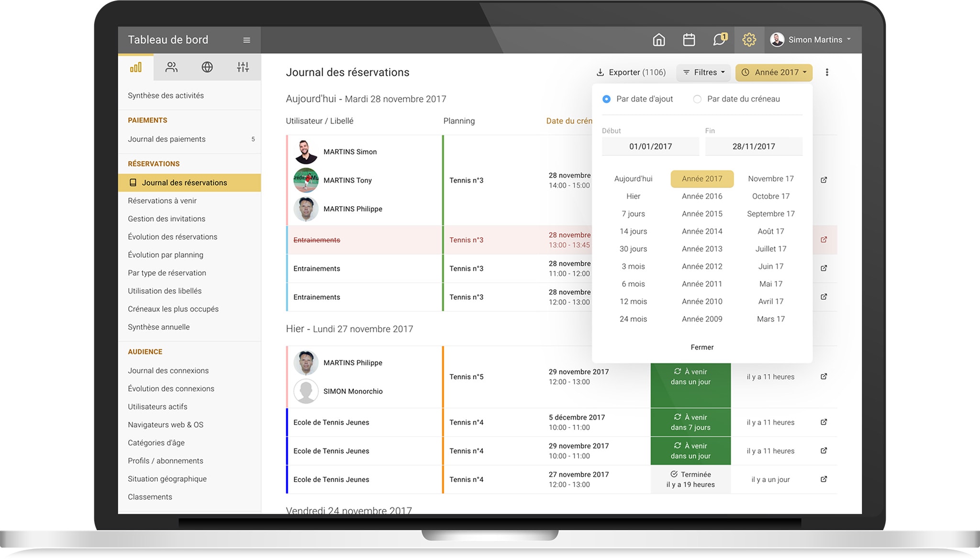Open the calendar icon in header
Image resolution: width=980 pixels, height=560 pixels.
pyautogui.click(x=689, y=40)
